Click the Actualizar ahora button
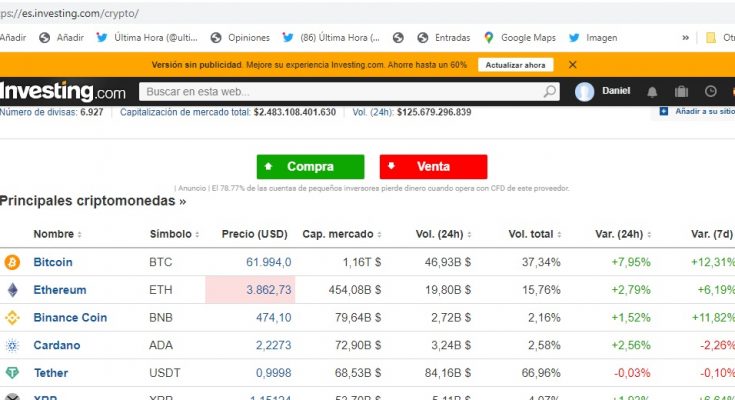This screenshot has width=735, height=400. [x=516, y=65]
